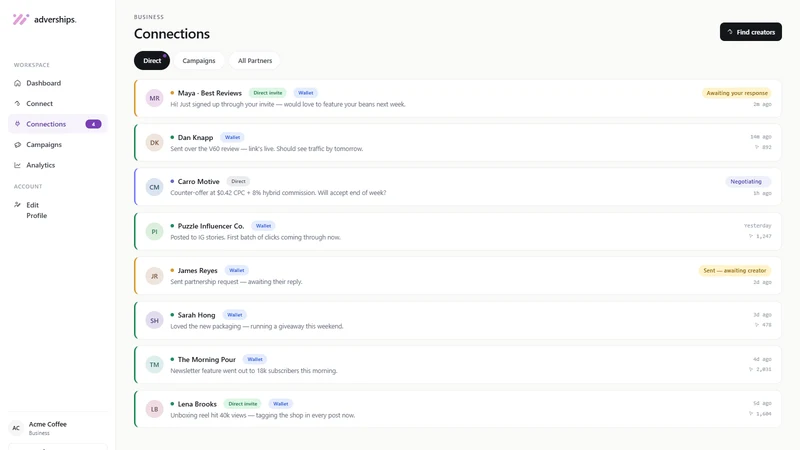Click Dan Knapp's Wallet tag

[232, 137]
